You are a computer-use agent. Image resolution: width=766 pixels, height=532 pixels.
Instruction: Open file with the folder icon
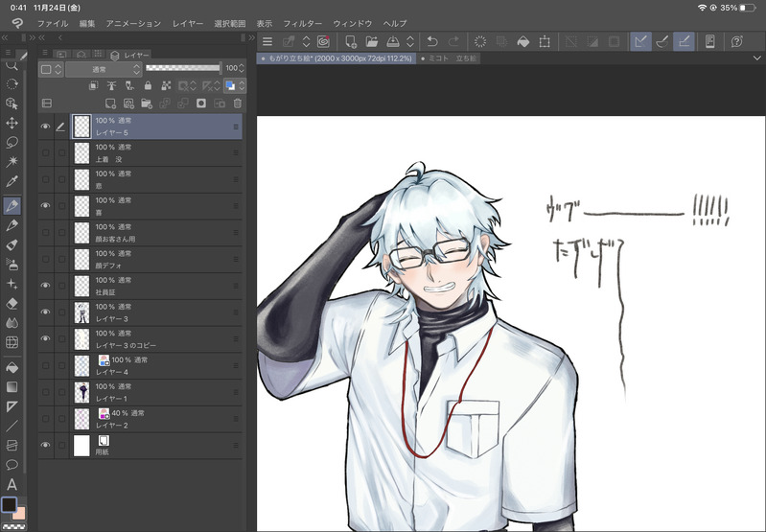click(372, 41)
